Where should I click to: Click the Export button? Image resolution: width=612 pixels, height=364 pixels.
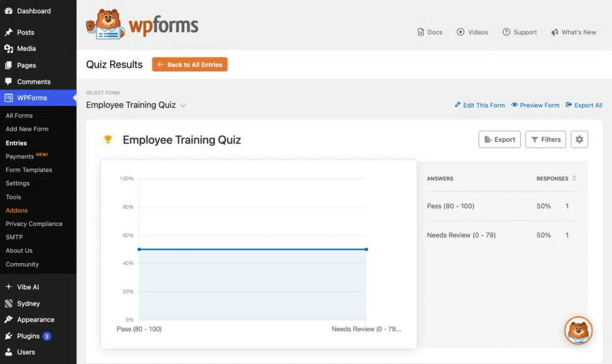pos(500,139)
